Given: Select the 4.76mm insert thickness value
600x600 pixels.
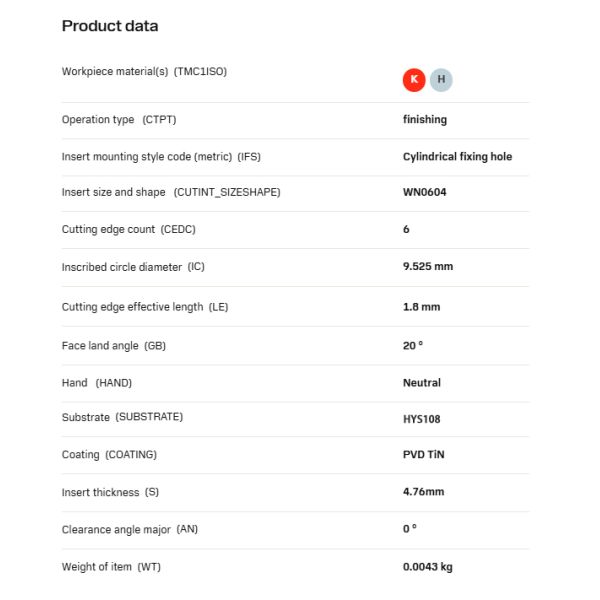Looking at the screenshot, I should click(424, 492).
